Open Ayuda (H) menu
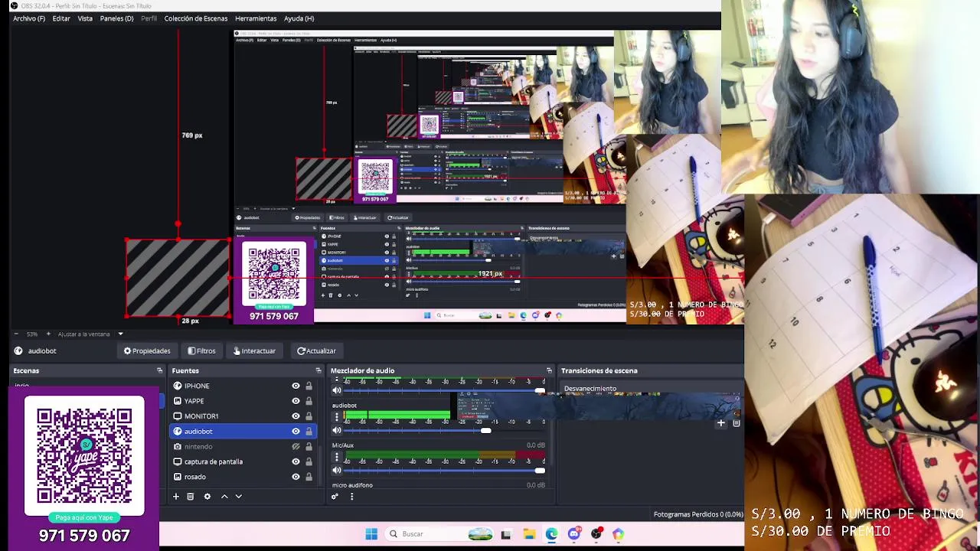The image size is (980, 551). pyautogui.click(x=299, y=18)
